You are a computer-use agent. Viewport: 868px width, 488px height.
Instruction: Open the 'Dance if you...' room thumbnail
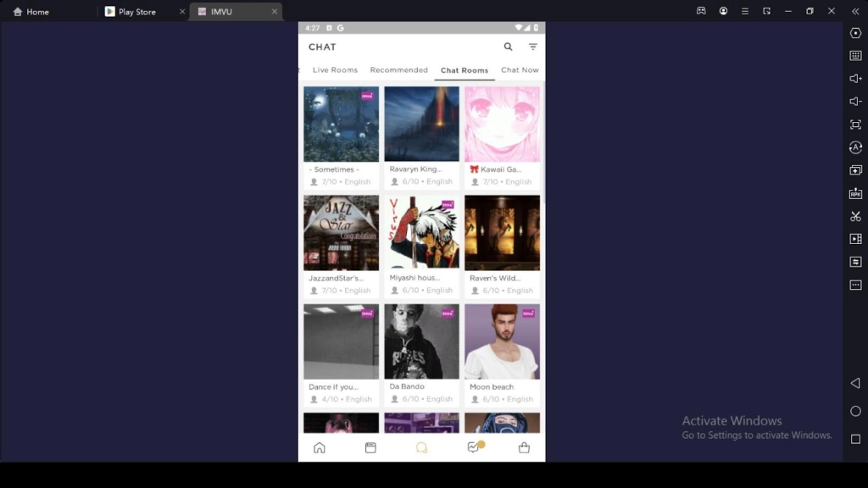pyautogui.click(x=341, y=341)
